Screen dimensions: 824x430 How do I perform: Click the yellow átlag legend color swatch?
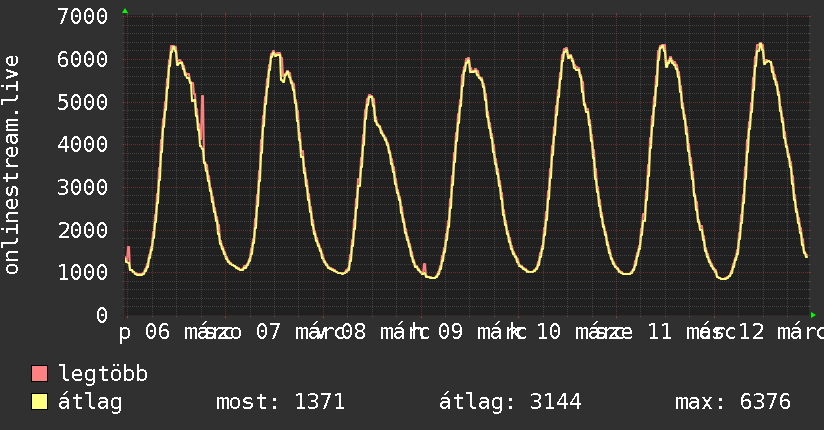click(40, 402)
